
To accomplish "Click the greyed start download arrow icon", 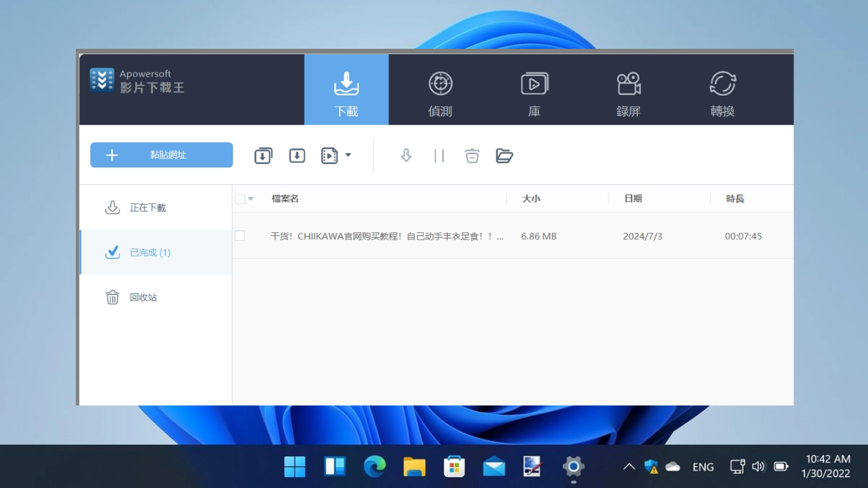I will coord(406,155).
